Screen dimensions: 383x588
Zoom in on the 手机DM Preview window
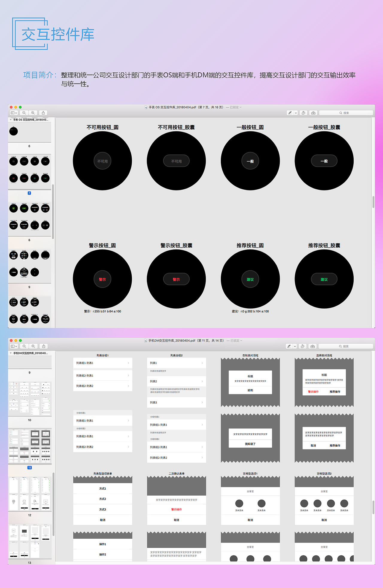33,346
